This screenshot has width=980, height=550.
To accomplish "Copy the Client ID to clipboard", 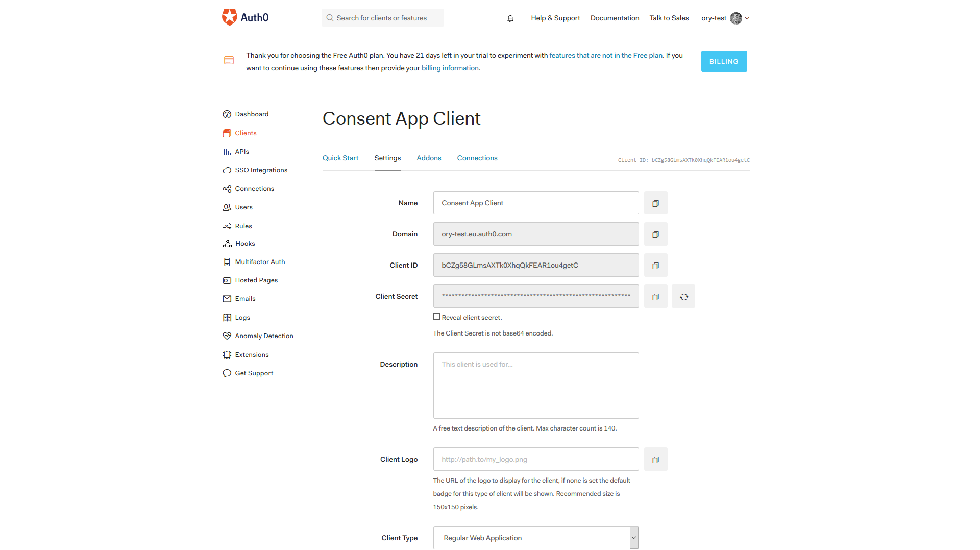I will tap(656, 266).
